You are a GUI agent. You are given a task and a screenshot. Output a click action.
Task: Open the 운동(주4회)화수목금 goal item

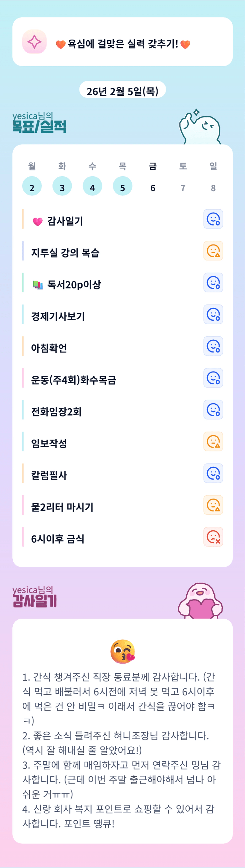click(x=73, y=380)
